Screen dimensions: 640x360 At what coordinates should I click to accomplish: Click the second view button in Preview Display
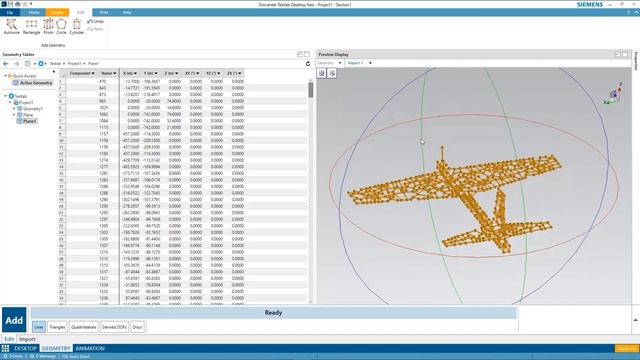point(332,73)
